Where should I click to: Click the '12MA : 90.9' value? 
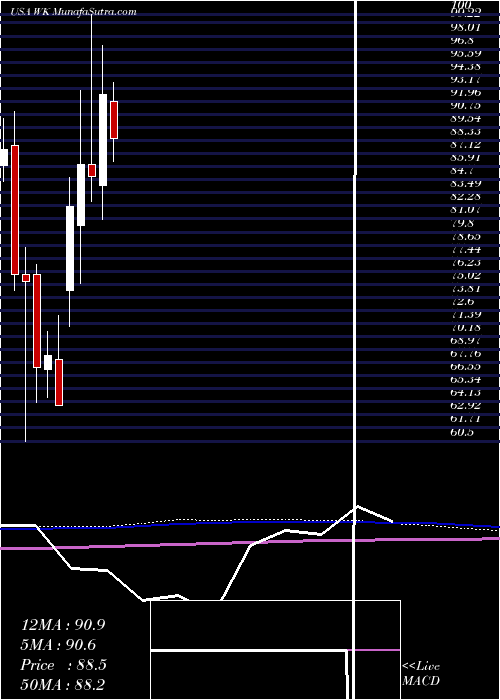[x=63, y=625]
